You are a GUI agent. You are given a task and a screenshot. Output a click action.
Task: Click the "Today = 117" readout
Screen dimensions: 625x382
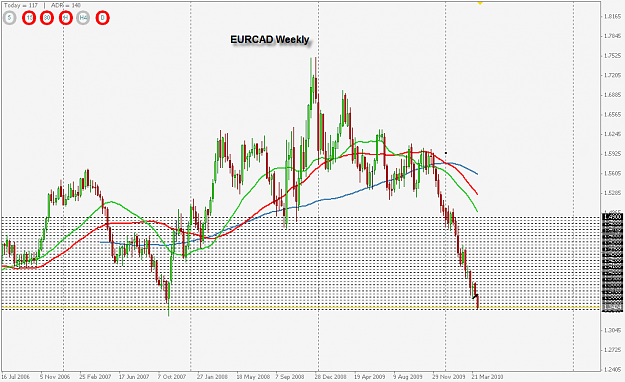coord(20,5)
